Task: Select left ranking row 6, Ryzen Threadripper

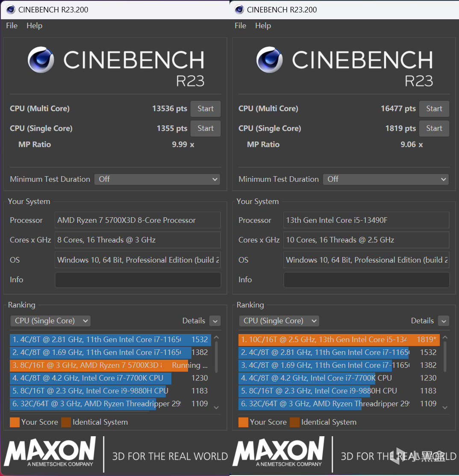Action: [x=110, y=404]
